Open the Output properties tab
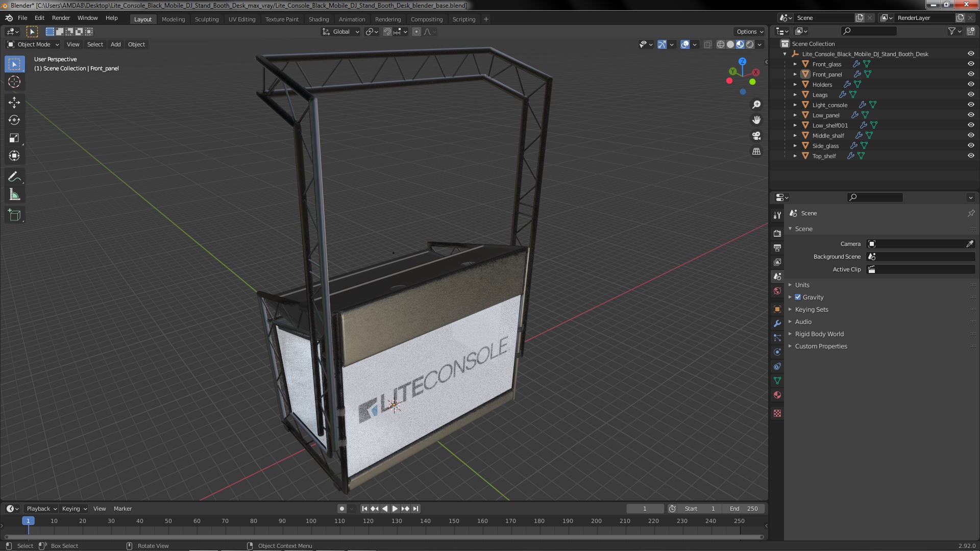The image size is (980, 551). tap(777, 247)
